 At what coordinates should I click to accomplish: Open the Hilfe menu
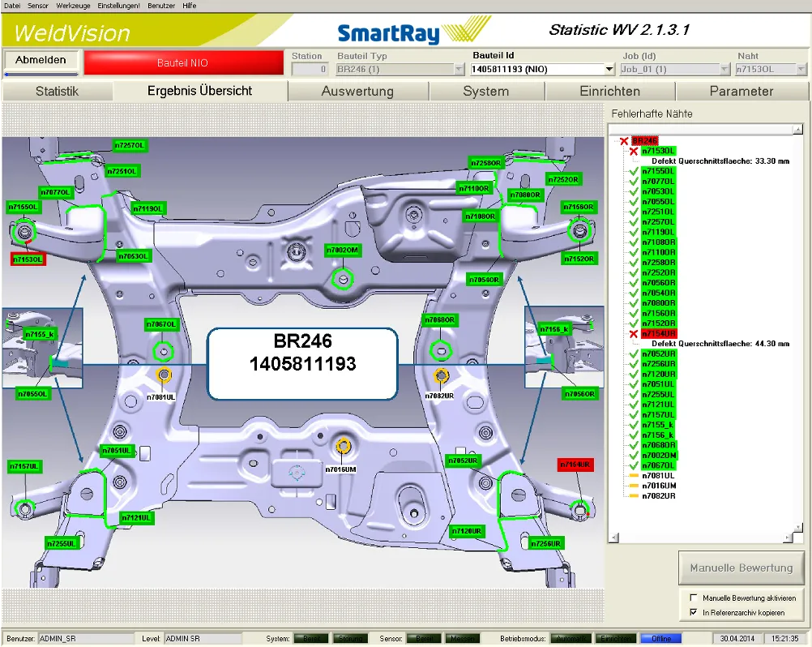click(x=189, y=6)
